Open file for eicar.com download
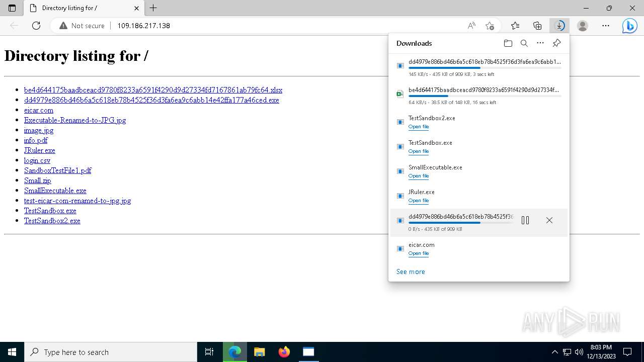 pos(419,253)
